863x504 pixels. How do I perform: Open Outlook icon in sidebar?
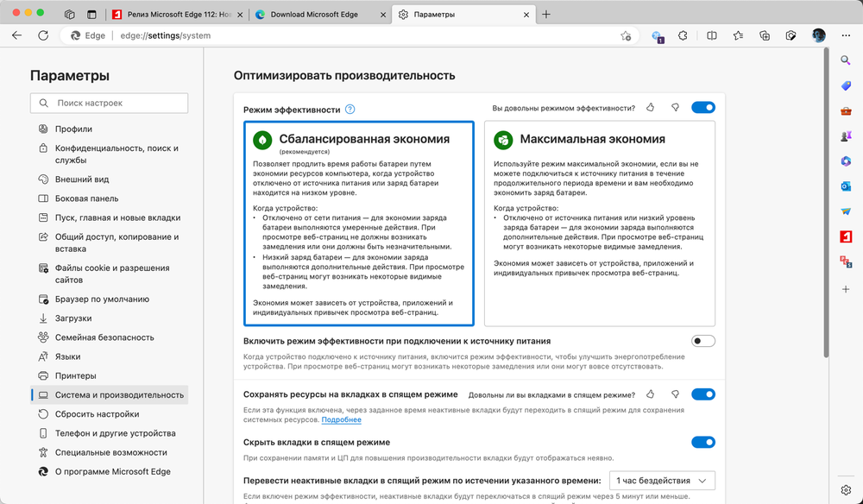[x=846, y=186]
